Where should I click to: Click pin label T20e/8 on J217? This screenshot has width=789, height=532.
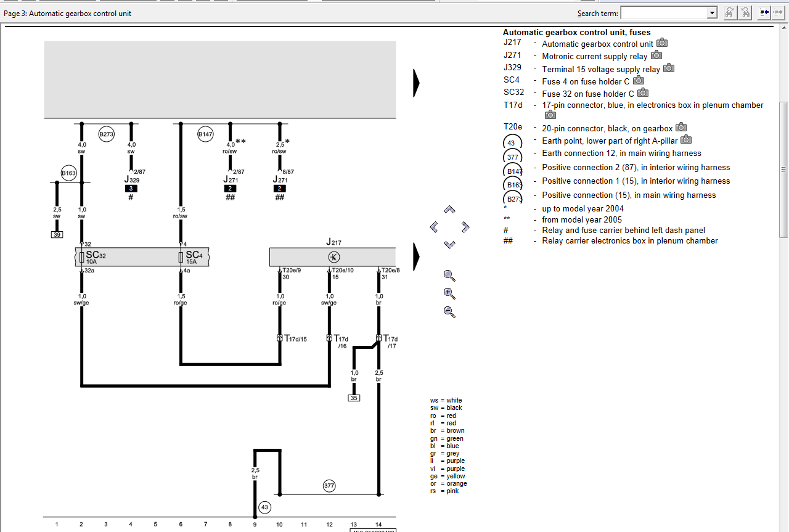click(391, 270)
